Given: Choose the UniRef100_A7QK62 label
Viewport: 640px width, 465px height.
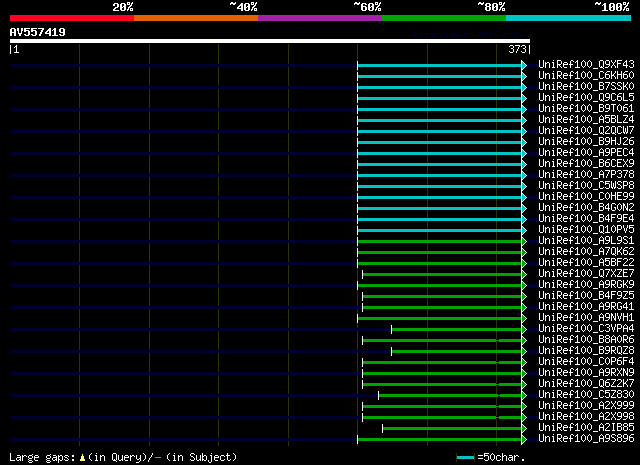Looking at the screenshot, I should (586, 252).
